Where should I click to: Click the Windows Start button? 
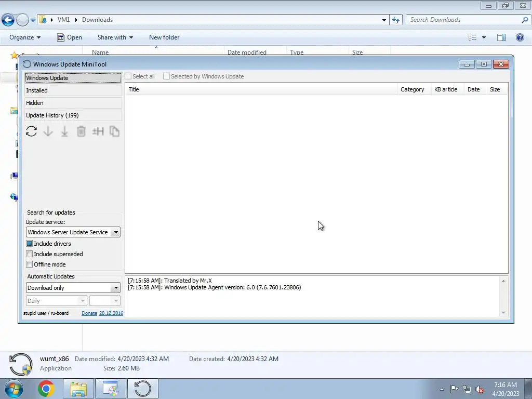click(14, 389)
